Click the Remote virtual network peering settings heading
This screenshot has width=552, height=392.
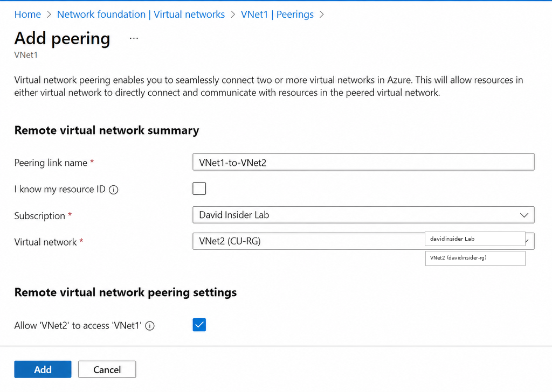click(125, 292)
